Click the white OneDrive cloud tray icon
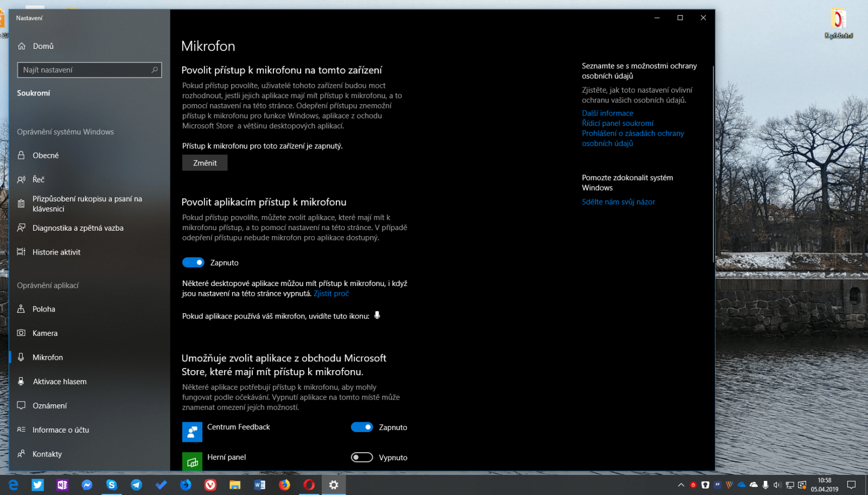Viewport: 868px width, 495px height. click(x=754, y=485)
